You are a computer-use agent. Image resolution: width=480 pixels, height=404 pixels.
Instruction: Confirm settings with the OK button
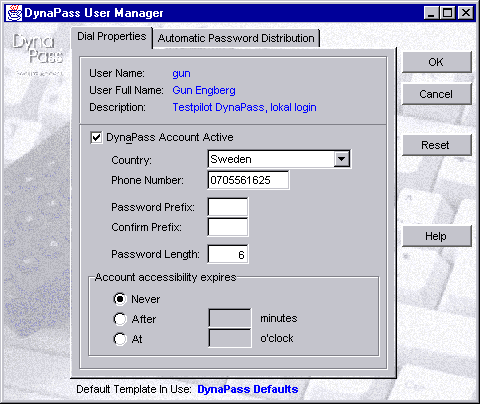tap(436, 62)
